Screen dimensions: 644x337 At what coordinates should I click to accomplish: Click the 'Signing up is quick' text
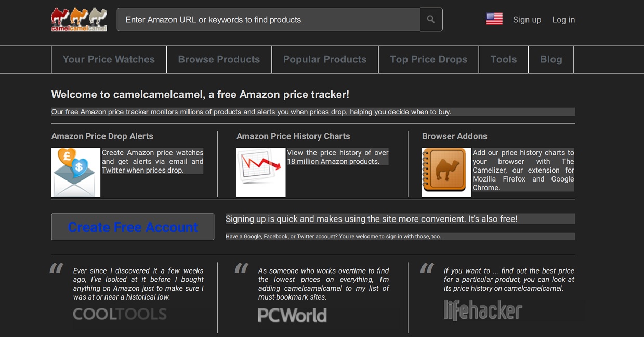371,219
